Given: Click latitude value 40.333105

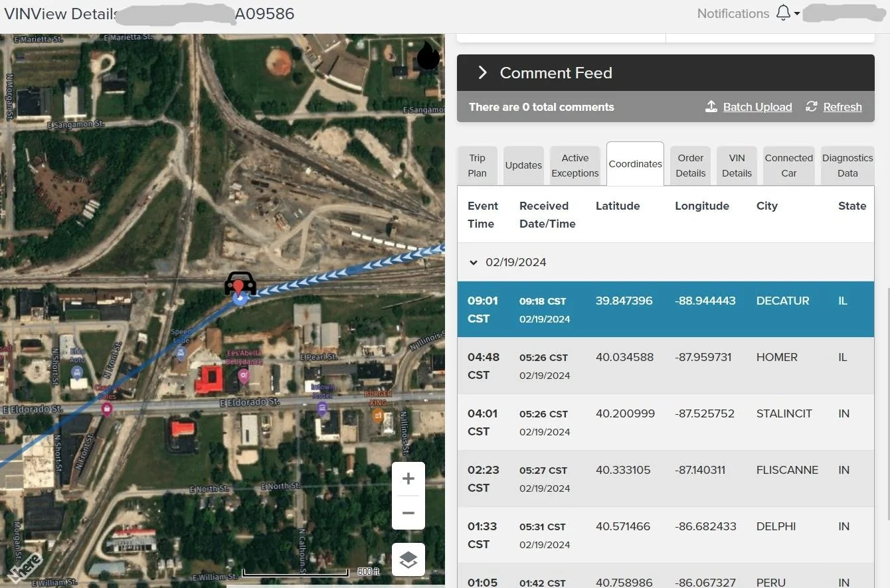Looking at the screenshot, I should (x=624, y=470).
